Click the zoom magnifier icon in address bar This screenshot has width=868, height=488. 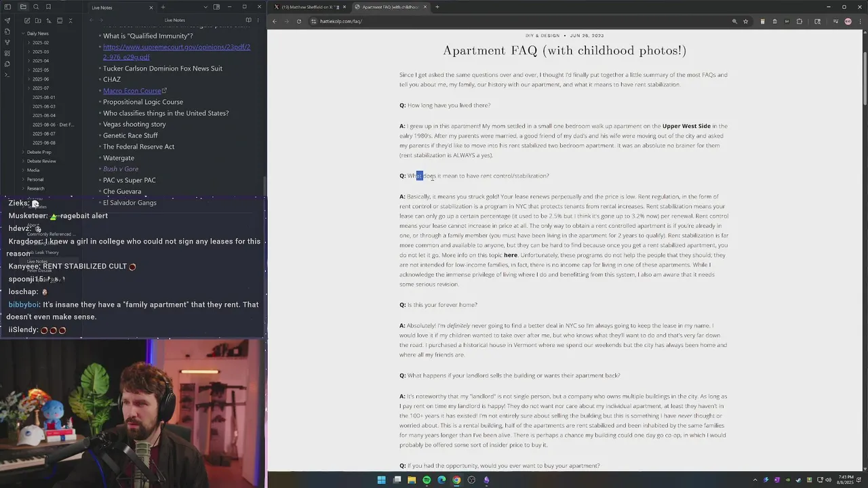734,21
